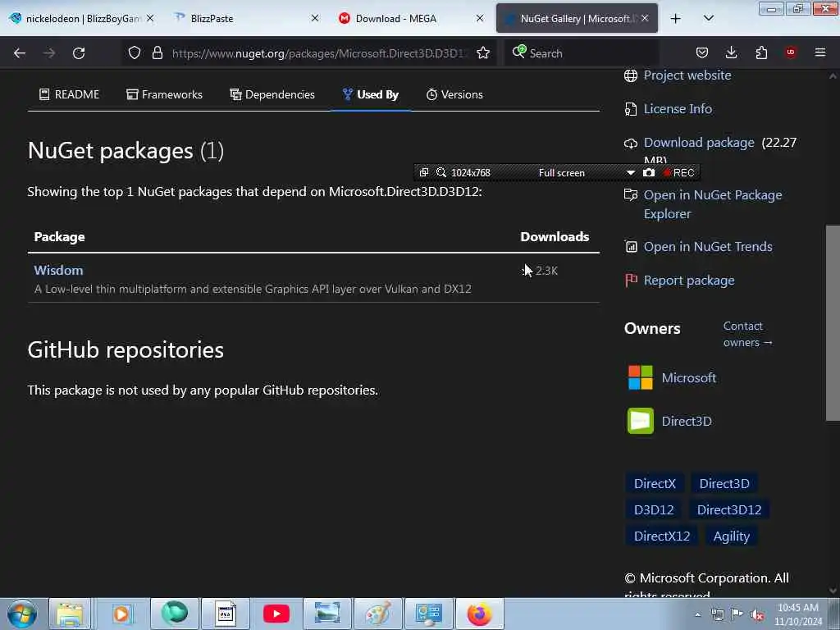Open the extensions puzzle icon

761,52
